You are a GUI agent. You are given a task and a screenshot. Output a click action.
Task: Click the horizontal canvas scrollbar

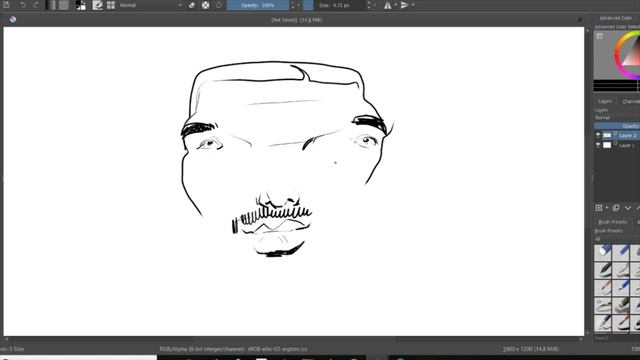pos(293,339)
